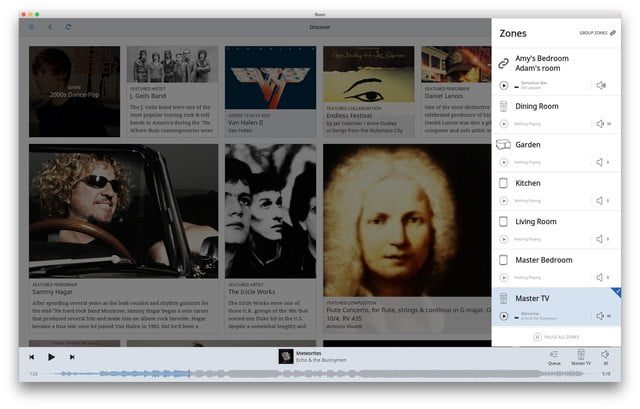640x409 pixels.
Task: Open the hamburger navigation menu
Action: (32, 27)
